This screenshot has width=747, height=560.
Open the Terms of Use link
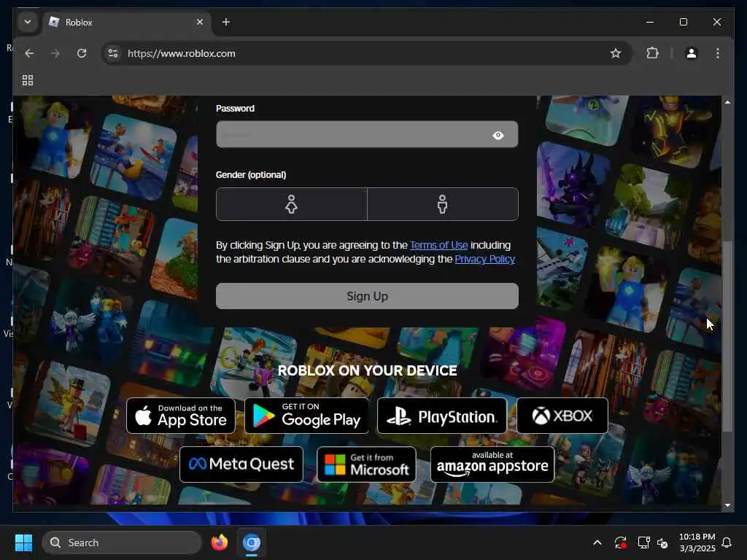point(438,245)
